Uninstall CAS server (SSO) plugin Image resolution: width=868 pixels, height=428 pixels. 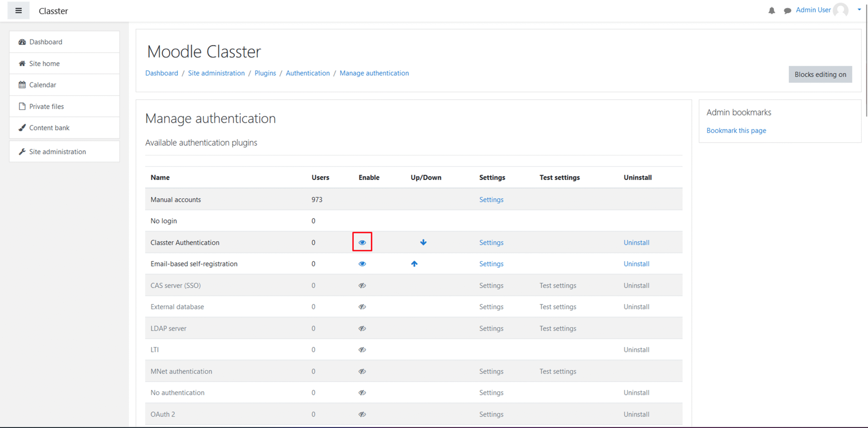(x=636, y=286)
